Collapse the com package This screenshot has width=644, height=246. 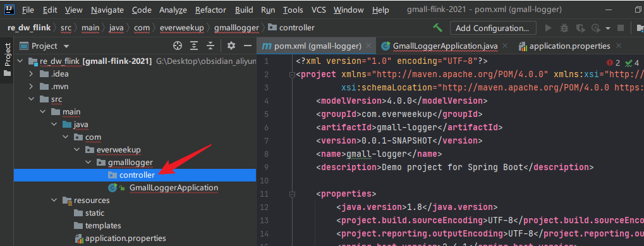pyautogui.click(x=66, y=137)
